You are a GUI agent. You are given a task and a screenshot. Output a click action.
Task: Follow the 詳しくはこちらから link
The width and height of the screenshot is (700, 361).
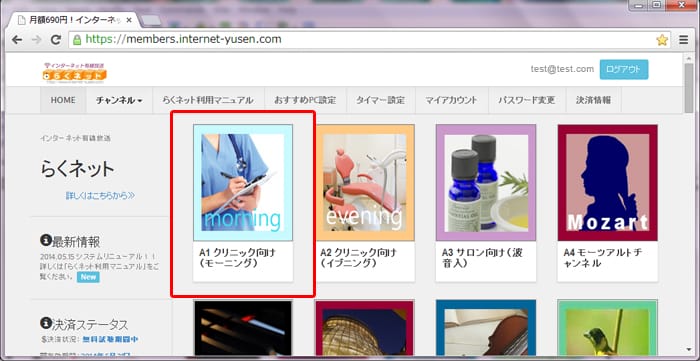coord(100,195)
